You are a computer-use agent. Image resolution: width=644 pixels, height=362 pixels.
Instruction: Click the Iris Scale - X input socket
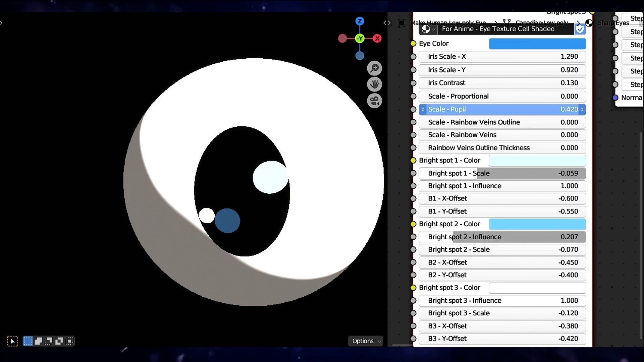point(413,57)
